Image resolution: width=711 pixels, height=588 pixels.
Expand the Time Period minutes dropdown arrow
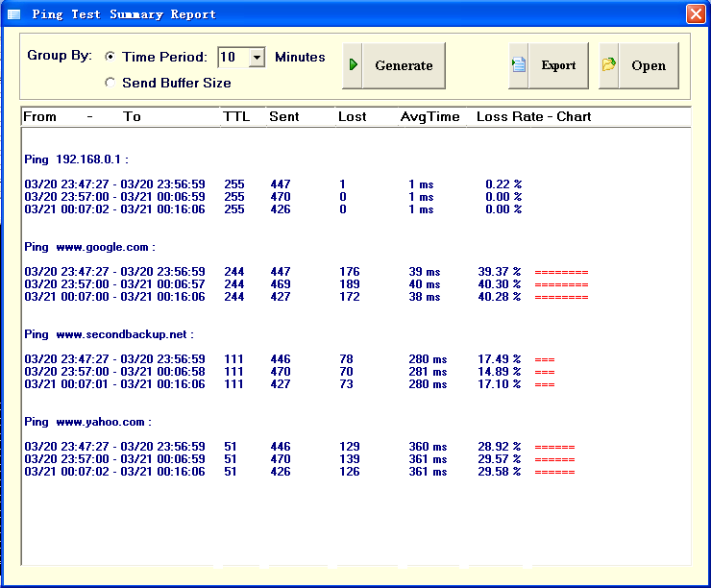257,58
